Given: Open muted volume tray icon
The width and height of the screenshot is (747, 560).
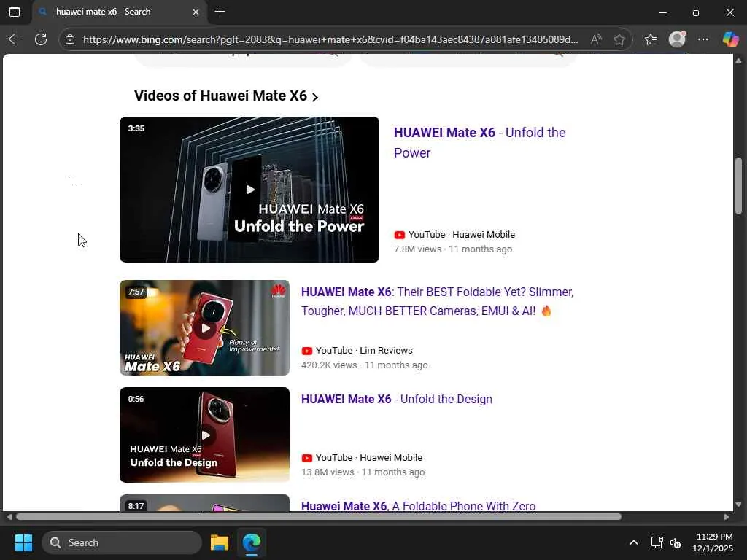Looking at the screenshot, I should [x=676, y=542].
